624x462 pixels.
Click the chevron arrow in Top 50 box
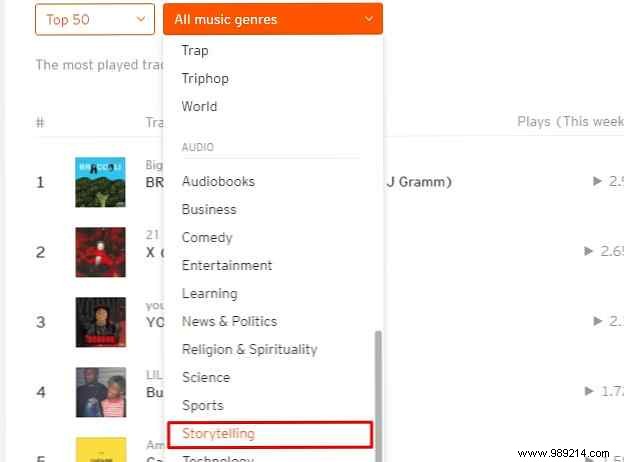(x=140, y=19)
